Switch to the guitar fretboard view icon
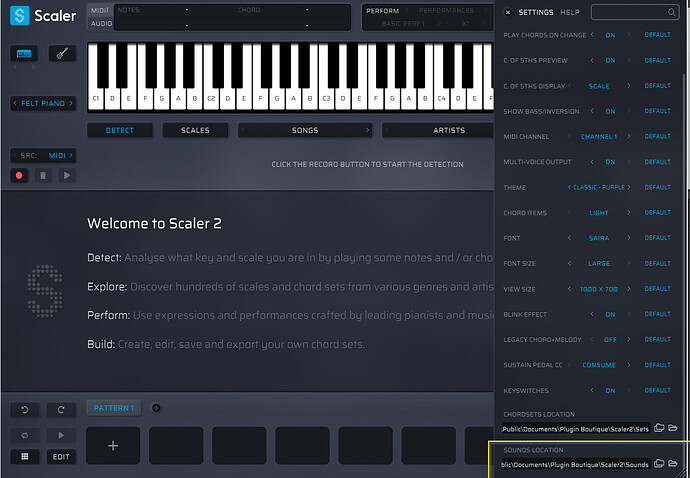Screen dimensions: 690x478 click(62, 54)
